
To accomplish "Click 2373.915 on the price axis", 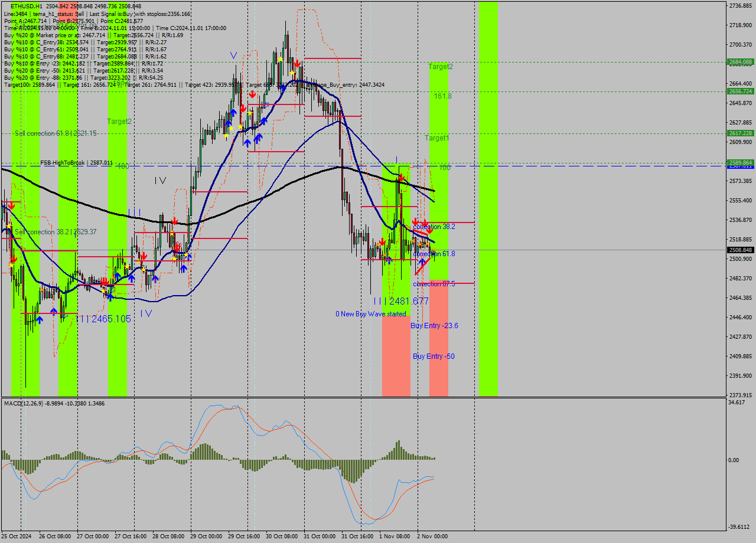I will 740,395.
